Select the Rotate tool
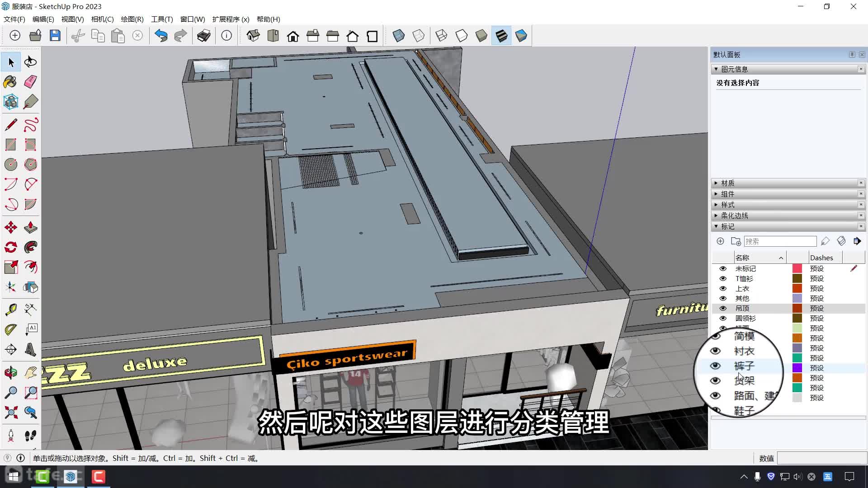Image resolution: width=868 pixels, height=488 pixels. coord(11,247)
